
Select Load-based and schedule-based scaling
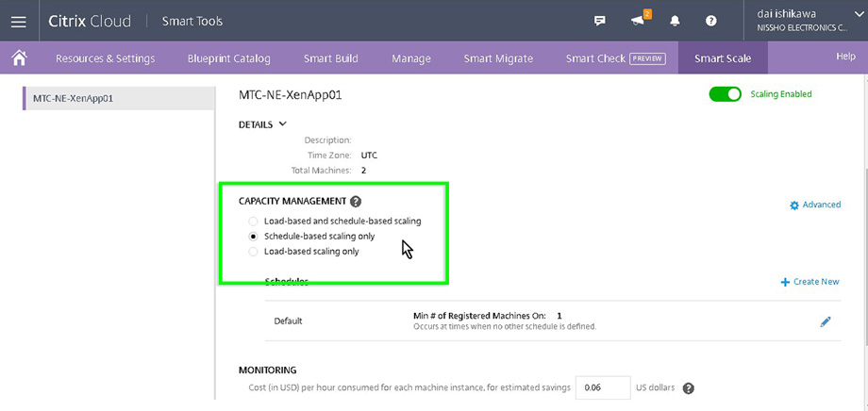(252, 221)
